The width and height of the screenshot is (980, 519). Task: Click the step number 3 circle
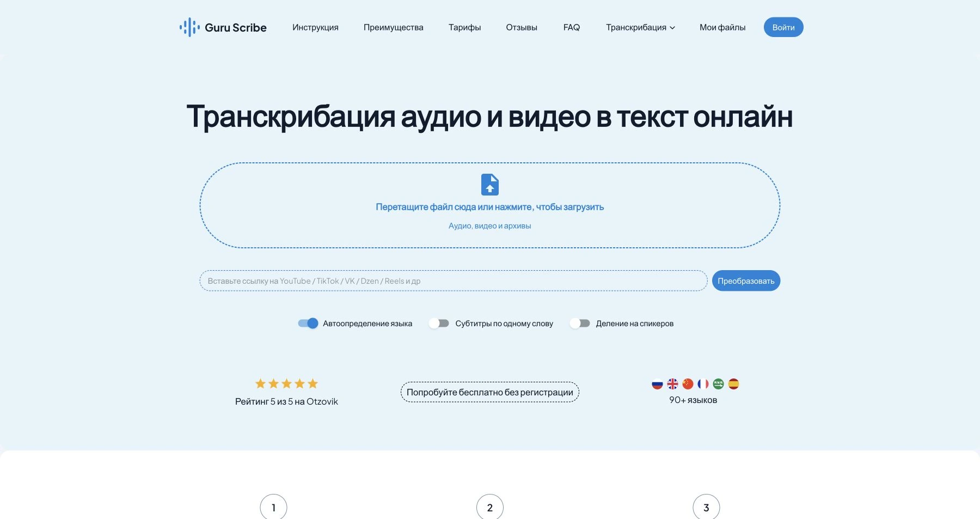point(706,507)
